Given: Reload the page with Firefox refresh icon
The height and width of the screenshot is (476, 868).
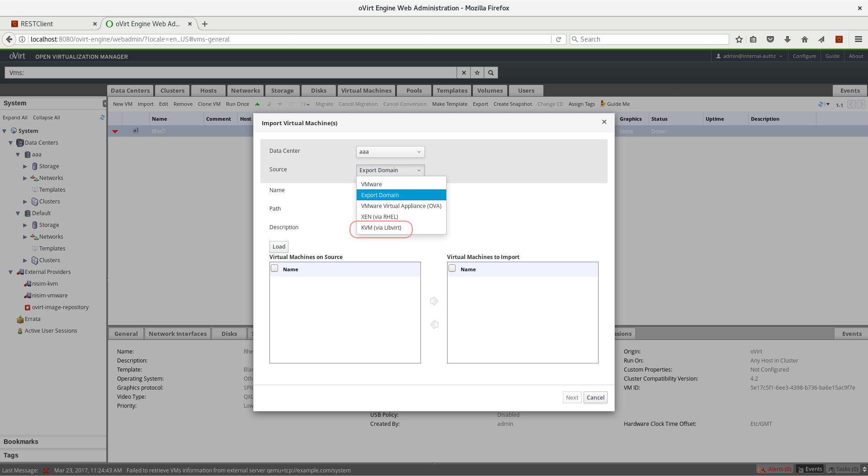Looking at the screenshot, I should (558, 39).
